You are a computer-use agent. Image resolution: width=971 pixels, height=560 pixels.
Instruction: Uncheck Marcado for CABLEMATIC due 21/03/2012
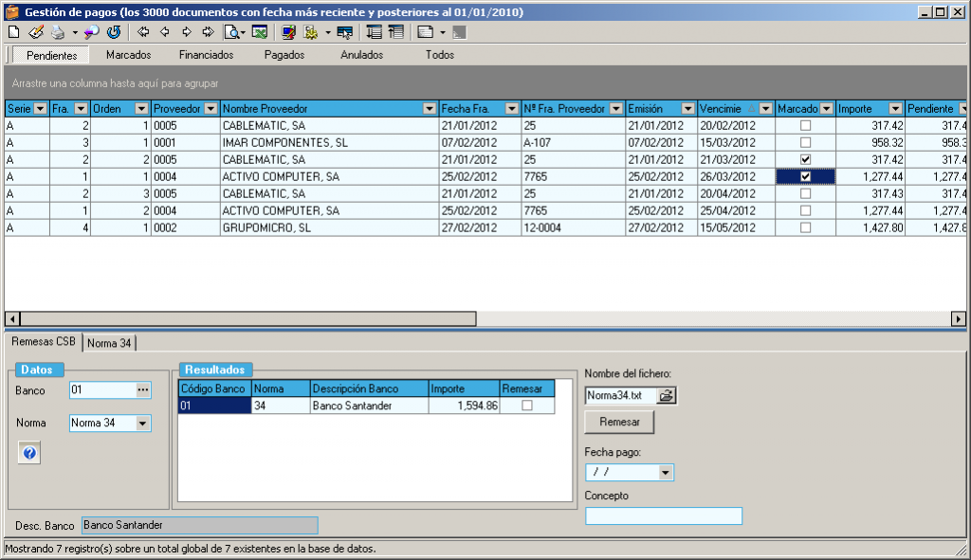click(805, 159)
